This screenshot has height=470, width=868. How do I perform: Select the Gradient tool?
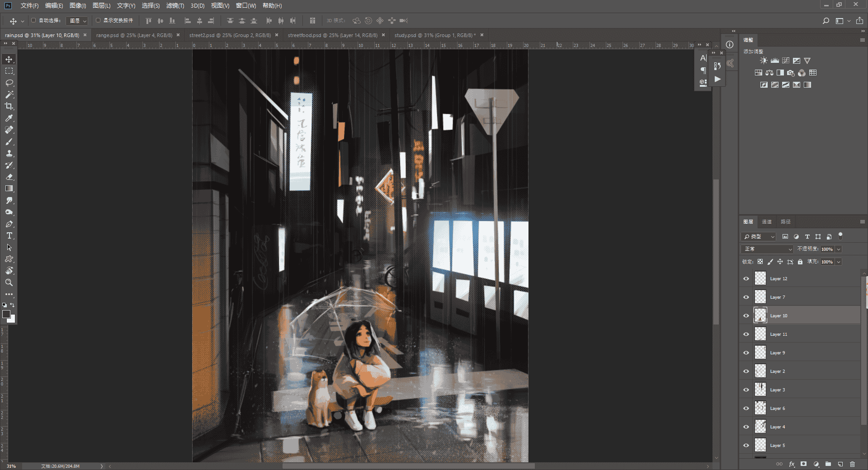click(x=9, y=188)
